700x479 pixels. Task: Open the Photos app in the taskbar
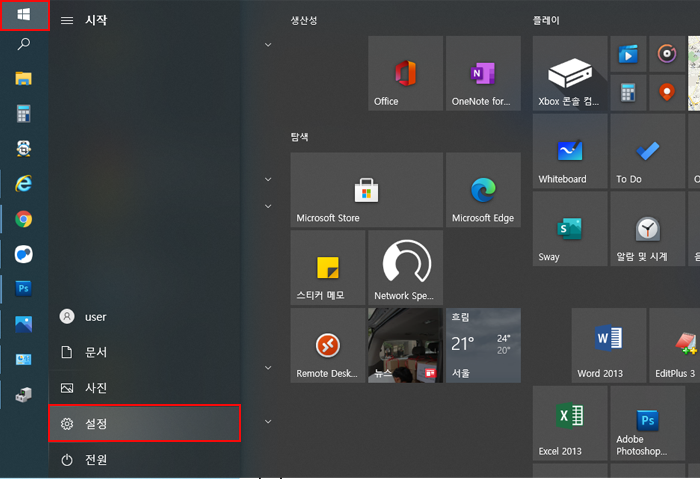click(x=24, y=324)
